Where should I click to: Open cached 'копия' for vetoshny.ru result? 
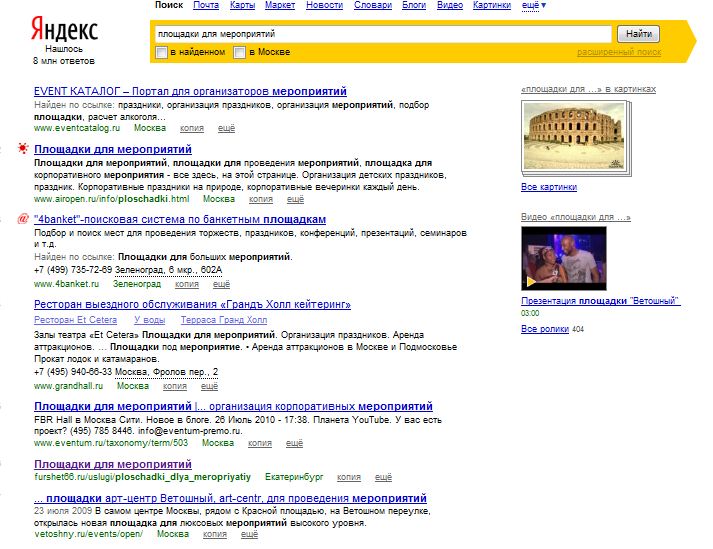[215, 534]
